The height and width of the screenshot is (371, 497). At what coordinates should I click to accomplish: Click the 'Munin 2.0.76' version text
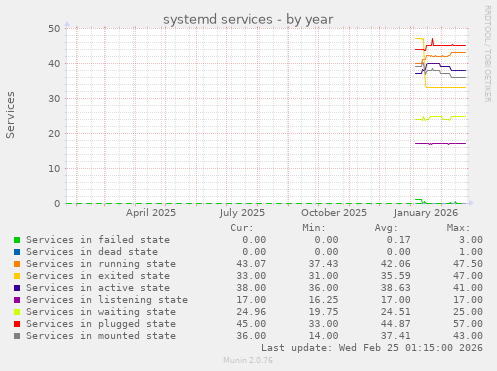(248, 360)
